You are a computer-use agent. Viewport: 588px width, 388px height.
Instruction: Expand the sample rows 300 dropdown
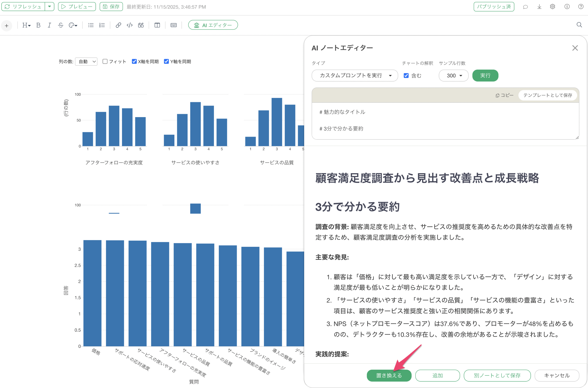[x=454, y=76]
